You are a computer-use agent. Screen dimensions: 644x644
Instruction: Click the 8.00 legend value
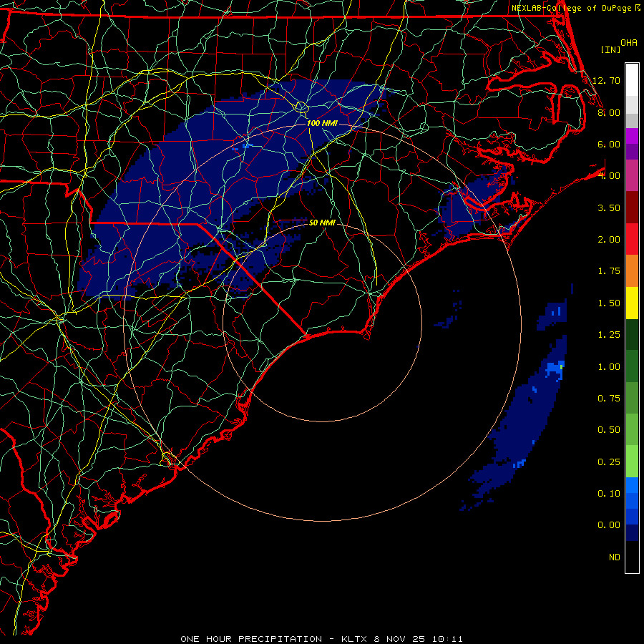[609, 112]
